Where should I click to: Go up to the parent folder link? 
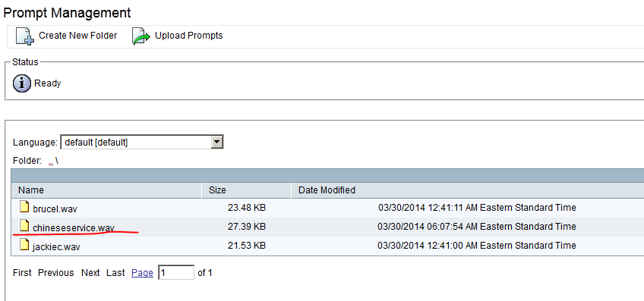[51, 161]
